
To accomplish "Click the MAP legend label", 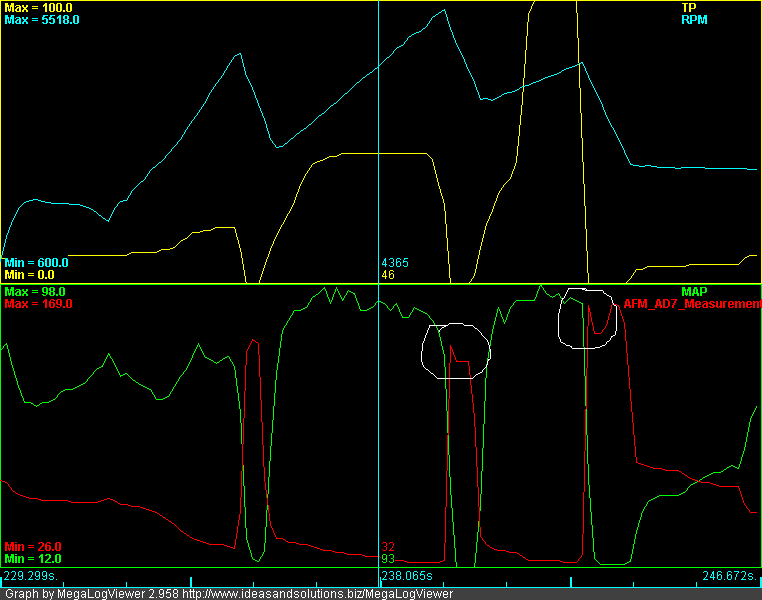I will (694, 291).
